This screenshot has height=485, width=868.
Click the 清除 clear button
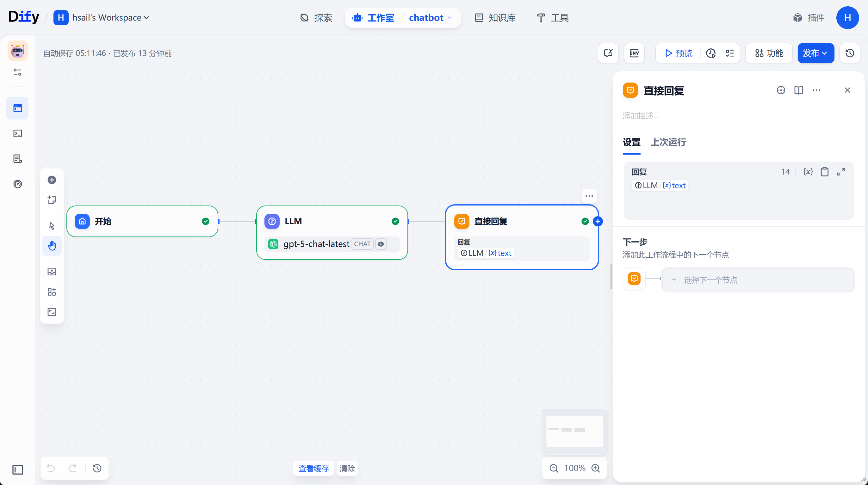[347, 468]
